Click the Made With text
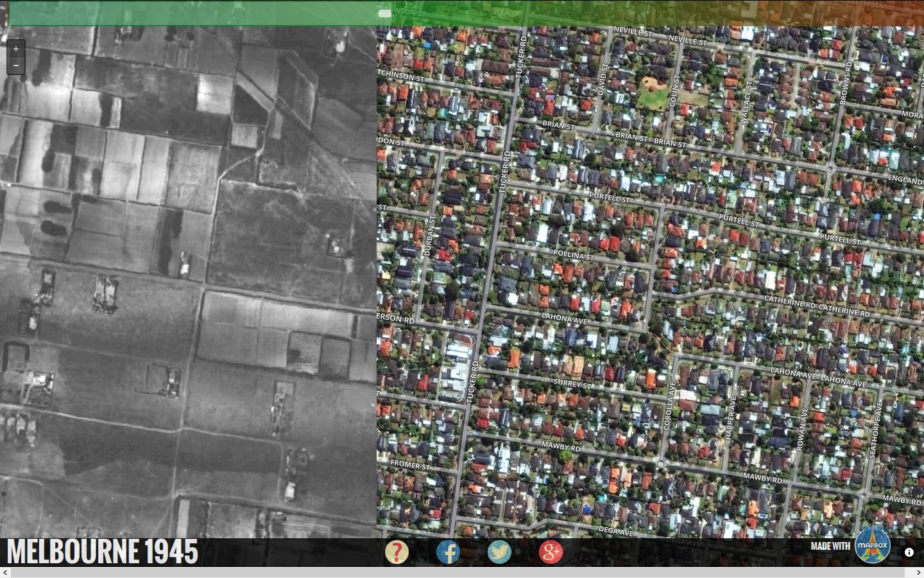The height and width of the screenshot is (578, 924). click(830, 547)
